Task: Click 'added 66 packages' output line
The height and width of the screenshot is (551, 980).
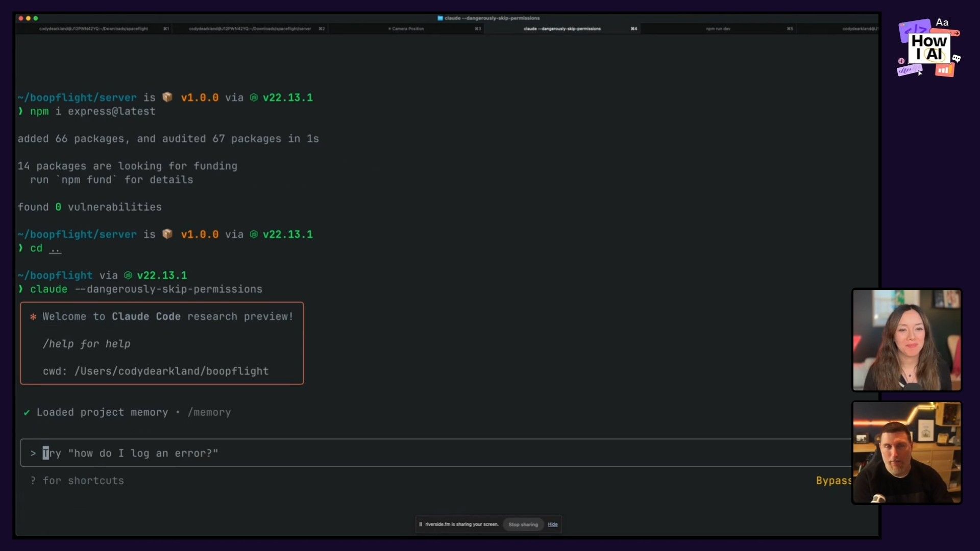Action: tap(168, 139)
